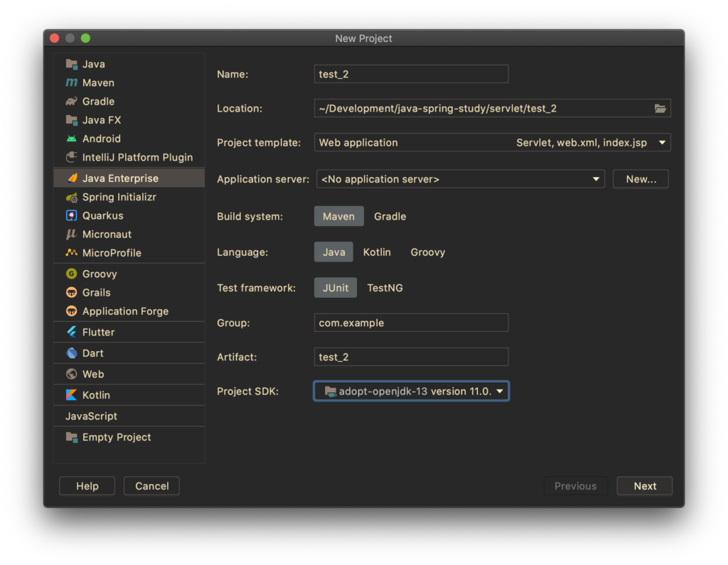The width and height of the screenshot is (728, 565).
Task: Select the Gradle elephant icon
Action: 72,102
